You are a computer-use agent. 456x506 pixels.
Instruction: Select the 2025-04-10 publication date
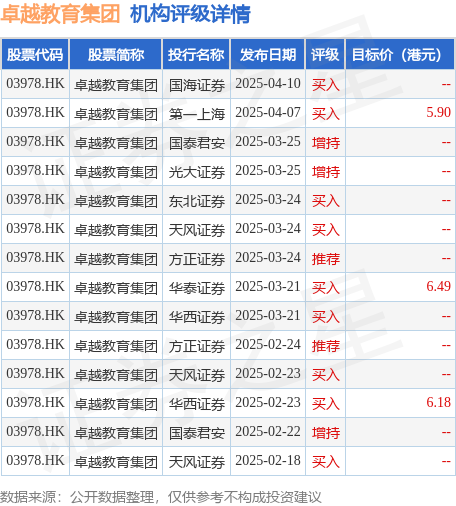(x=268, y=83)
